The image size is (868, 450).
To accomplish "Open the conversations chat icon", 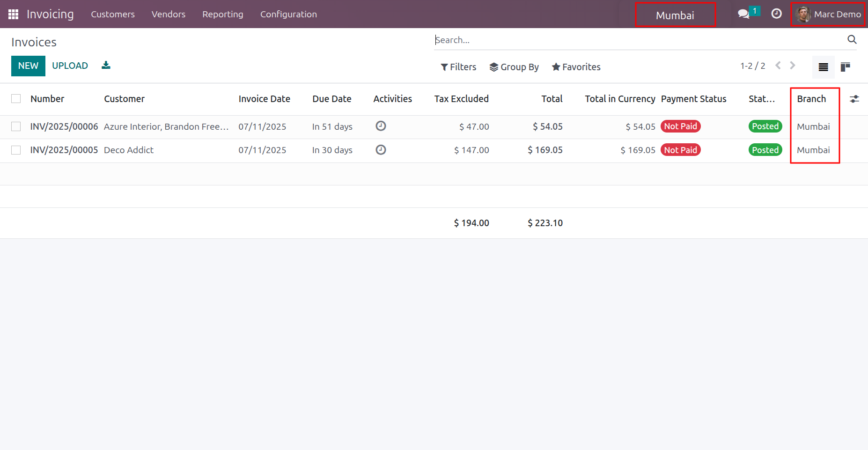I will click(x=743, y=14).
